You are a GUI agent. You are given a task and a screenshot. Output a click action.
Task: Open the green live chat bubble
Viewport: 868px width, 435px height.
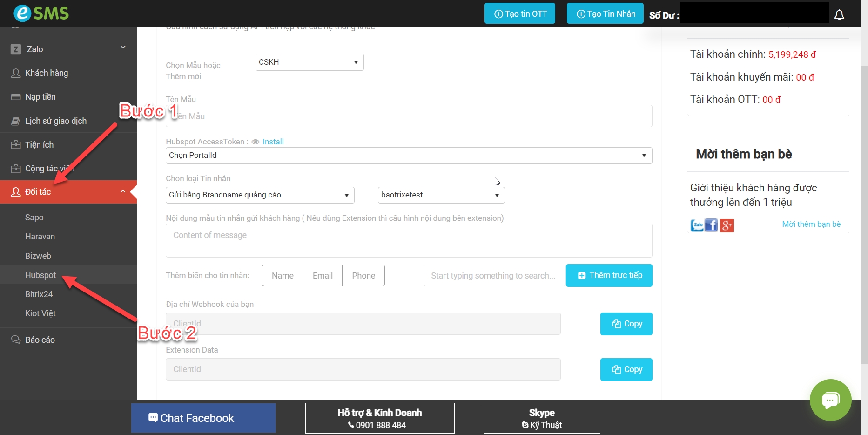click(x=830, y=400)
